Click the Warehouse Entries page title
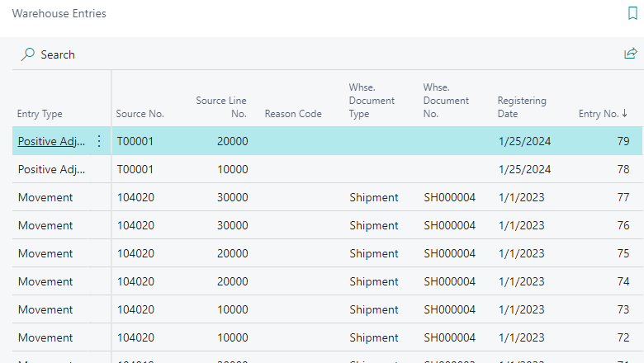Image resolution: width=644 pixels, height=363 pixels. coord(59,13)
